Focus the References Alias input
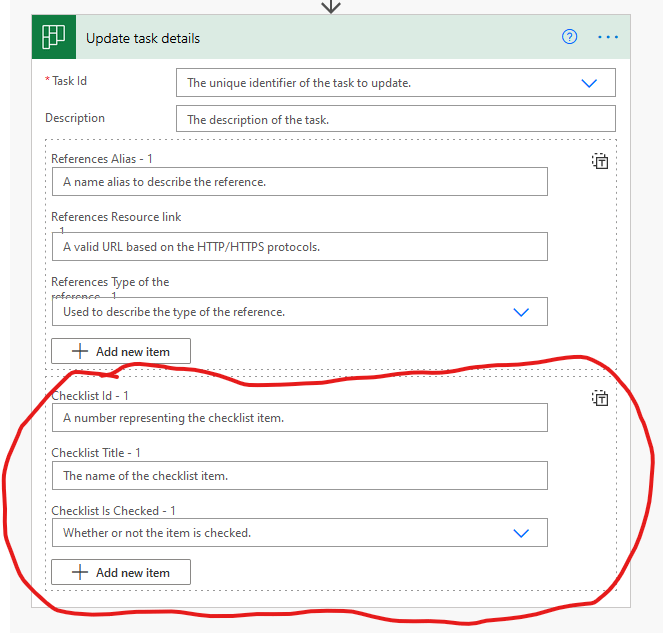Viewport: 663px width, 633px height. point(299,182)
